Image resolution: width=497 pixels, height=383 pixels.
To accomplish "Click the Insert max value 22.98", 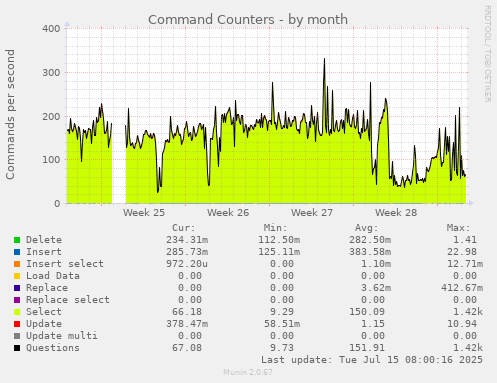I will click(x=462, y=252).
